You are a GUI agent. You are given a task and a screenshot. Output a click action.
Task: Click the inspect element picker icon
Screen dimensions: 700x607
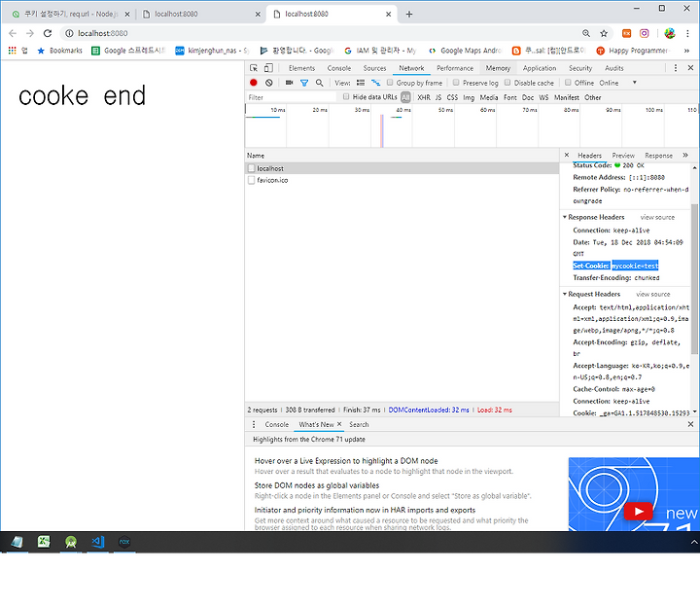coord(254,68)
